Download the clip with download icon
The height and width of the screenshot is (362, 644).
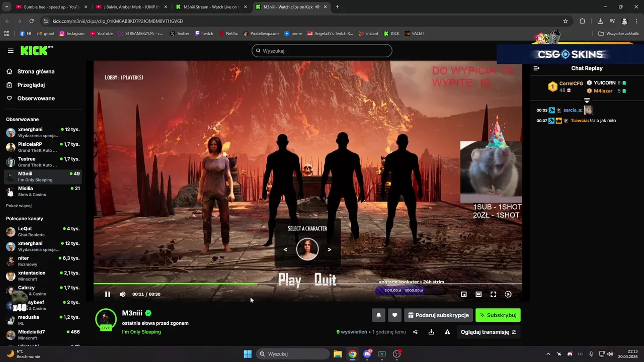431,332
